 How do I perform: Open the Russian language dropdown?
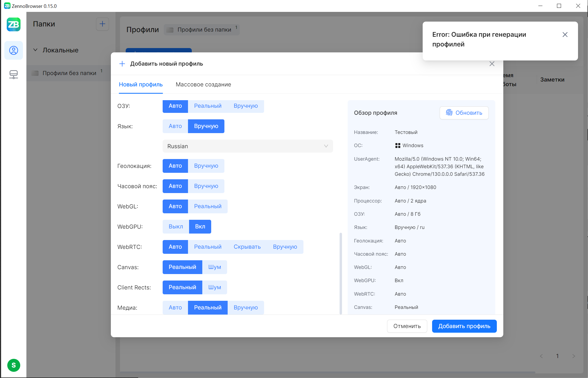[247, 146]
